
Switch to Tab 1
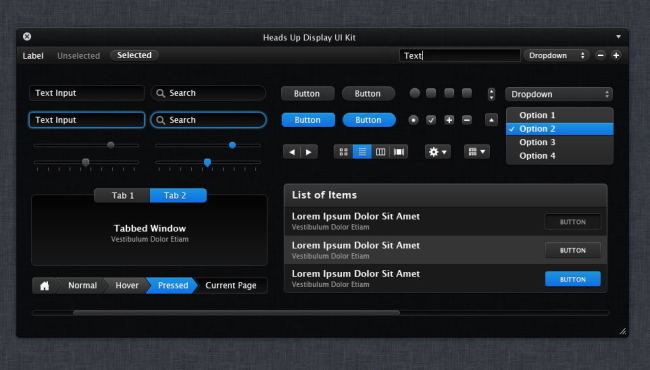point(123,196)
